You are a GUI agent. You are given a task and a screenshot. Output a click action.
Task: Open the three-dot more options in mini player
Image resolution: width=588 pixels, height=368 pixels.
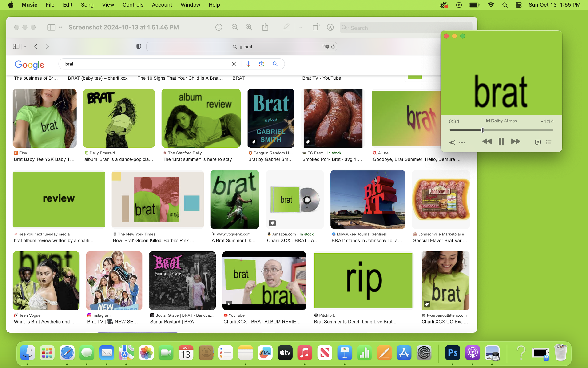[462, 143]
